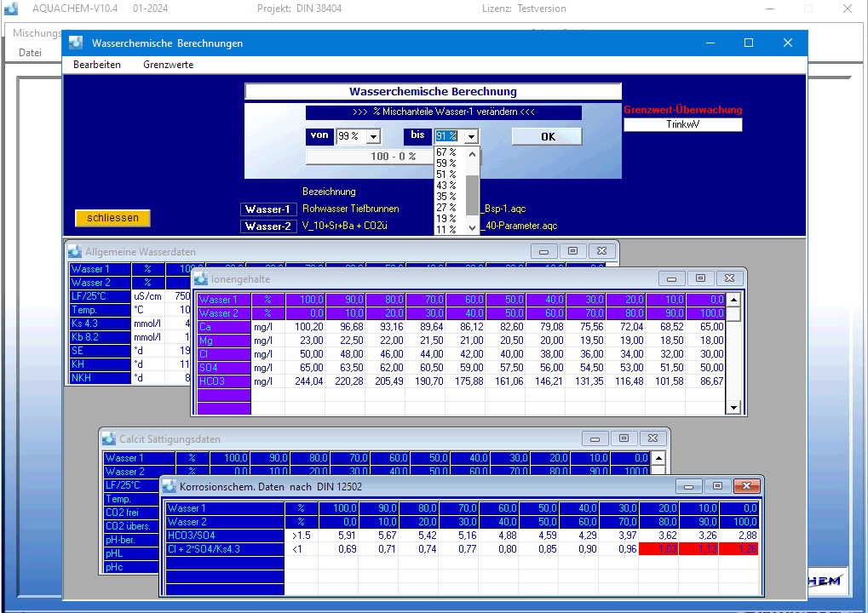868x613 pixels.
Task: Click the 244,04 HCO3 value cell
Action: 304,381
